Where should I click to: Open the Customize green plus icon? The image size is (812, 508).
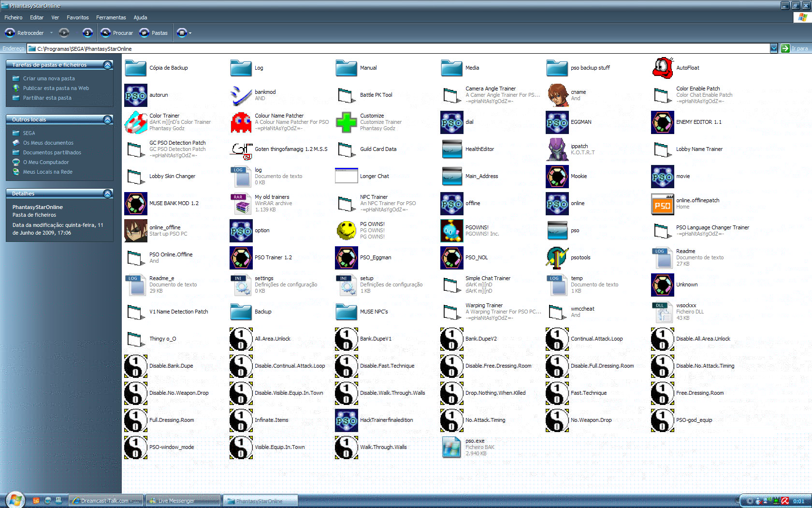coord(346,122)
